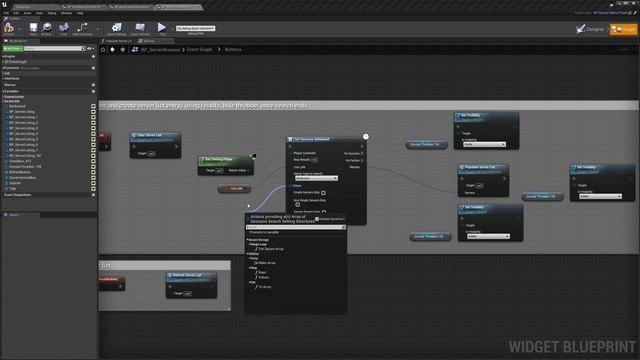Click the My Blueprint search field

click(55, 49)
